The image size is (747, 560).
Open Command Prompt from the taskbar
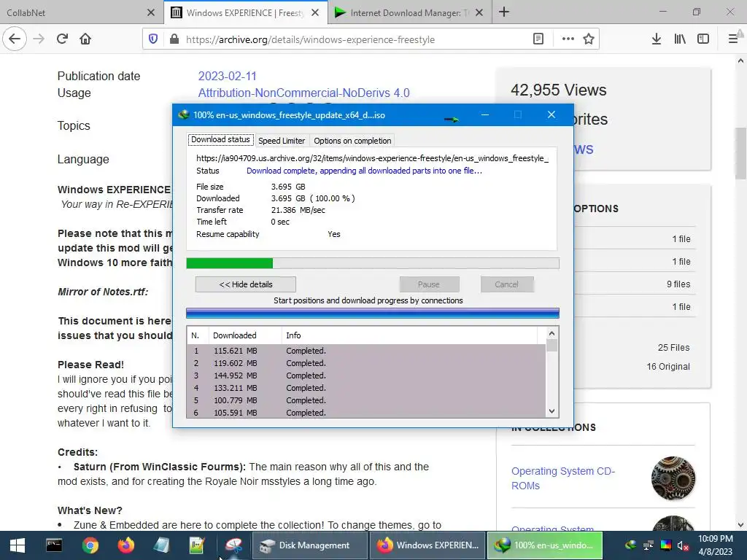point(54,545)
